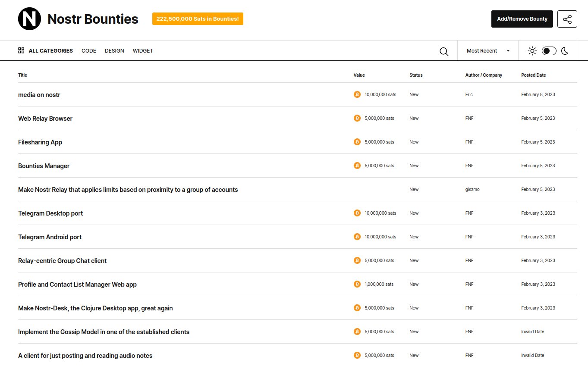Open the Nostr Relay proximity limits bounty
This screenshot has height=366, width=588.
point(128,189)
